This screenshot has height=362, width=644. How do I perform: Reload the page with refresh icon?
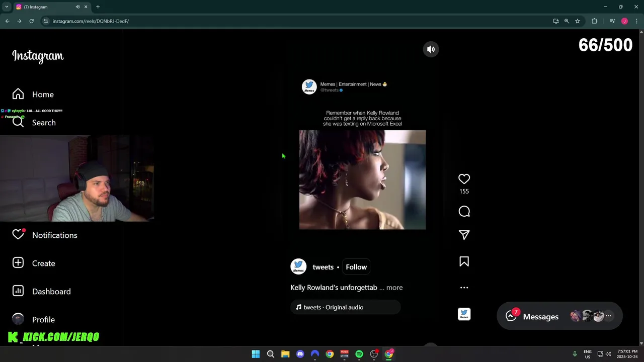click(x=31, y=21)
